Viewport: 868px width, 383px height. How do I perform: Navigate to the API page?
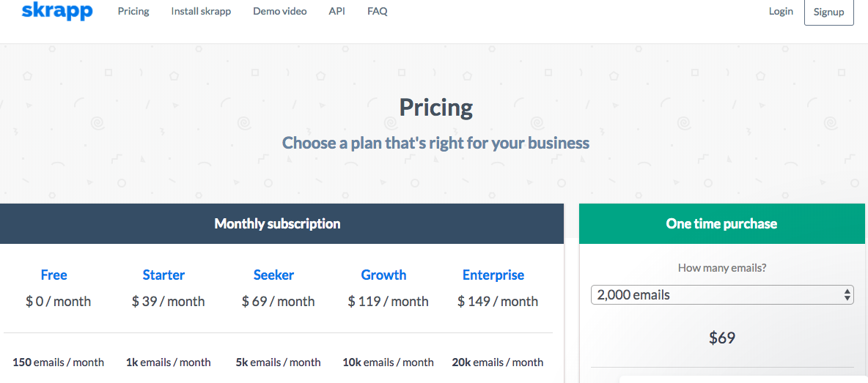pos(337,12)
